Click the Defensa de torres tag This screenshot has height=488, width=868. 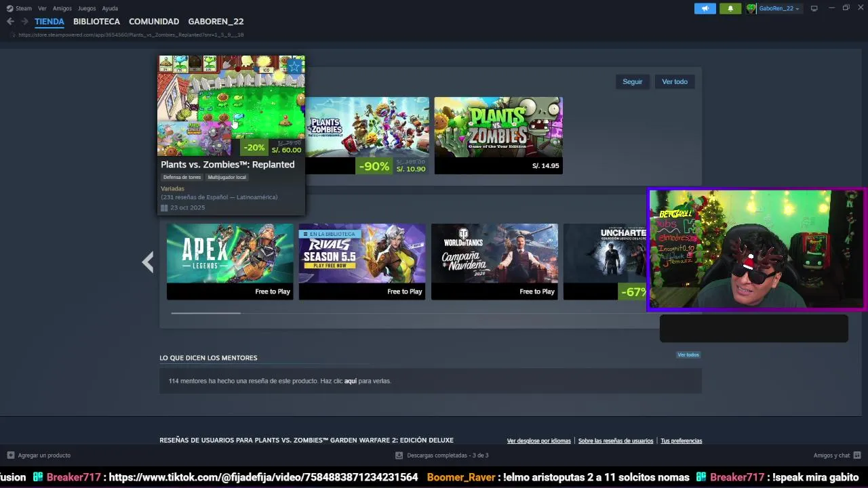pyautogui.click(x=182, y=177)
